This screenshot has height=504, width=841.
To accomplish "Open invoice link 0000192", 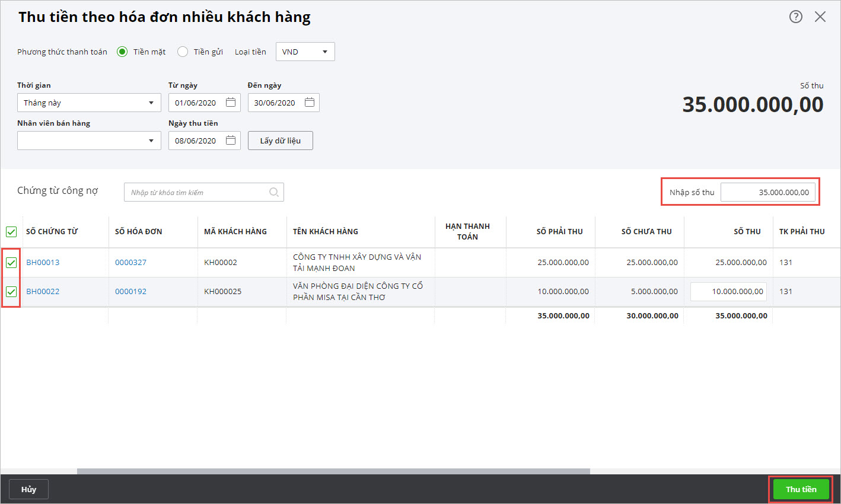I will 130,291.
